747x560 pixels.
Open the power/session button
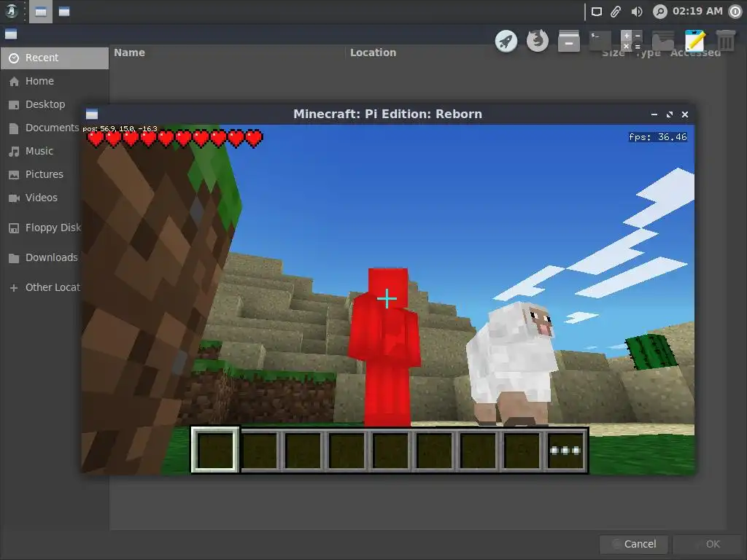[735, 12]
